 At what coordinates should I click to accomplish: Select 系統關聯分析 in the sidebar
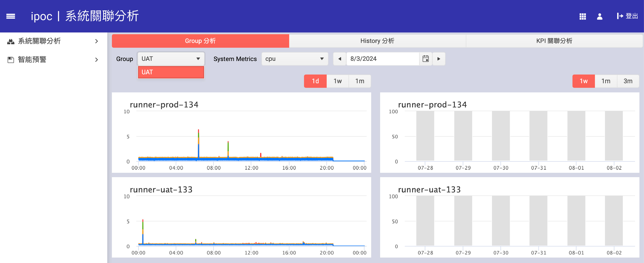click(39, 41)
